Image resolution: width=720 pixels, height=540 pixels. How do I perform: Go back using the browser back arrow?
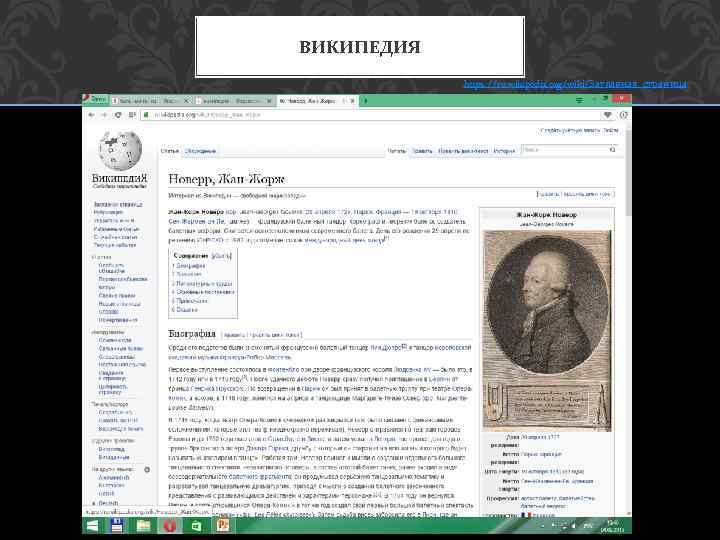tap(91, 115)
